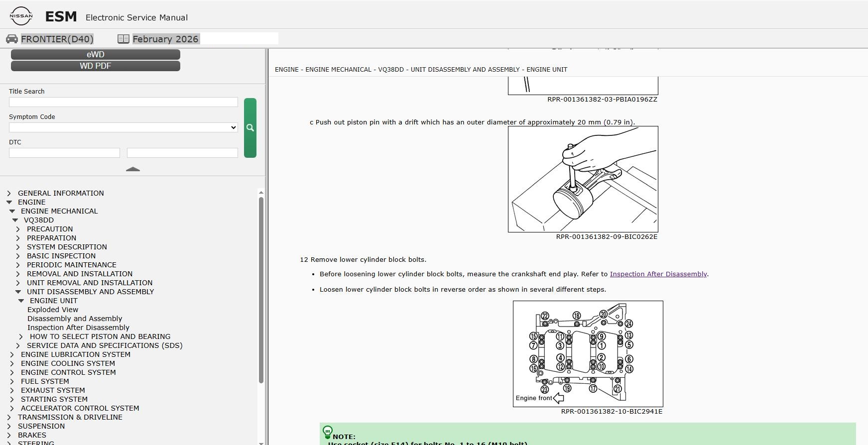Open Disassembly and Assembly tree item
Viewport: 868px width, 445px height.
(x=75, y=319)
